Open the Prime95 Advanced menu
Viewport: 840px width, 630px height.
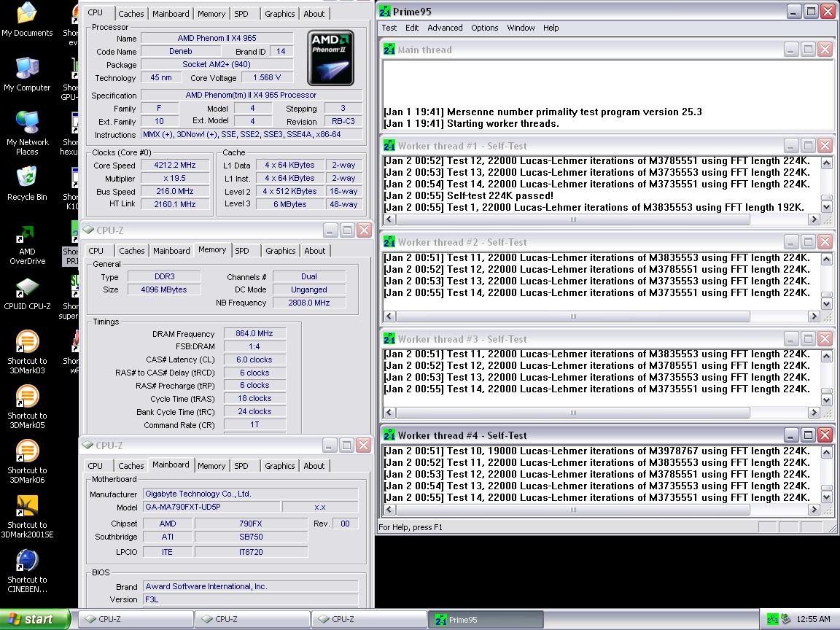pyautogui.click(x=445, y=28)
